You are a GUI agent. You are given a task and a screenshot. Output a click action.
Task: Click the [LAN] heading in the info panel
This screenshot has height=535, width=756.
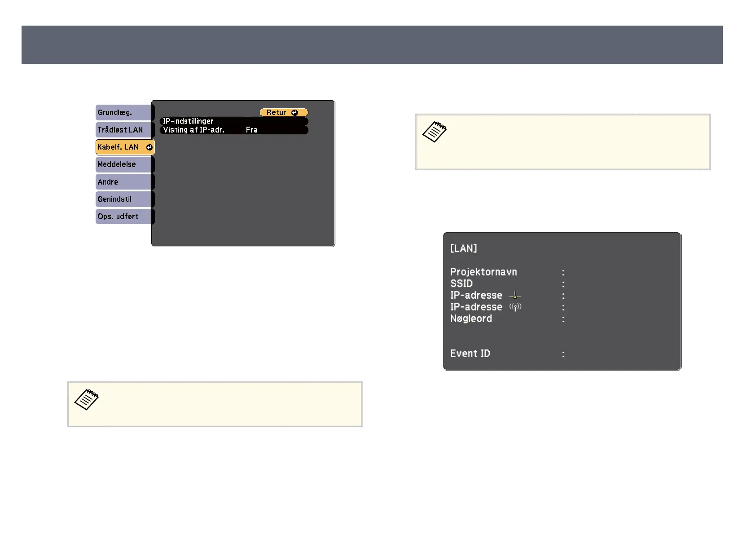[463, 248]
